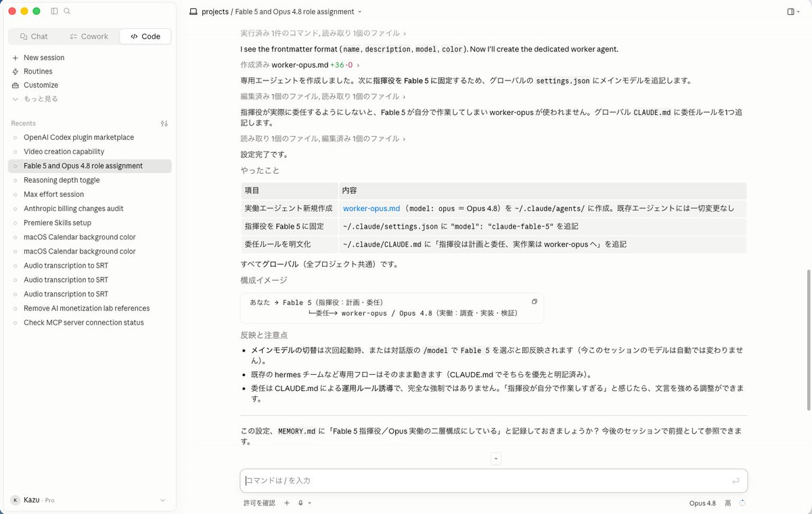This screenshot has width=812, height=514.
Task: Change the 高 effort level
Action: pyautogui.click(x=728, y=503)
